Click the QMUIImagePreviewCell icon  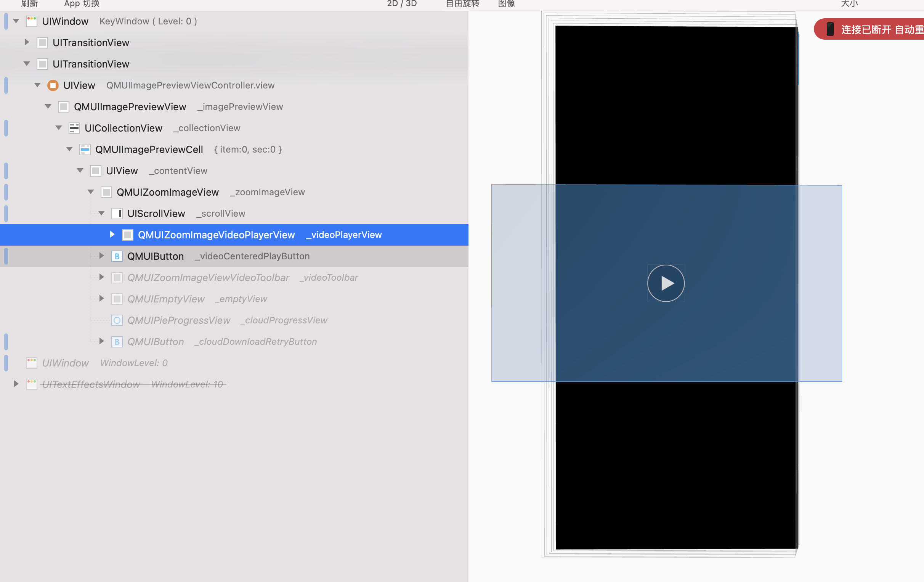click(x=84, y=150)
